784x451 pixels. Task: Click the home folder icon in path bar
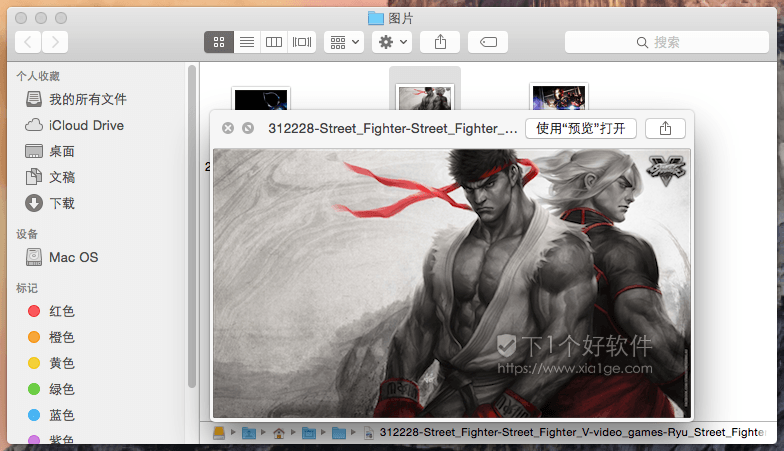point(279,432)
